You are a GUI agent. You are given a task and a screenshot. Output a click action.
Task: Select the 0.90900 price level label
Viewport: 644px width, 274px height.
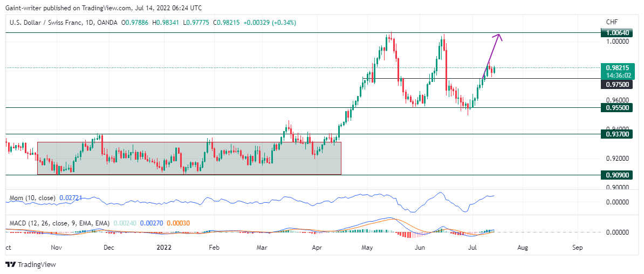tap(617, 175)
